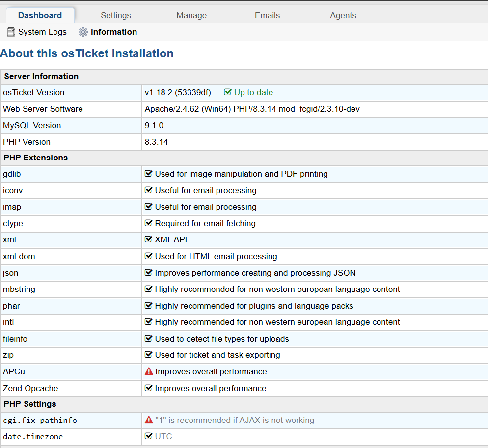Click the UTC timezone value
Viewport: 488px width, 448px height.
(163, 437)
